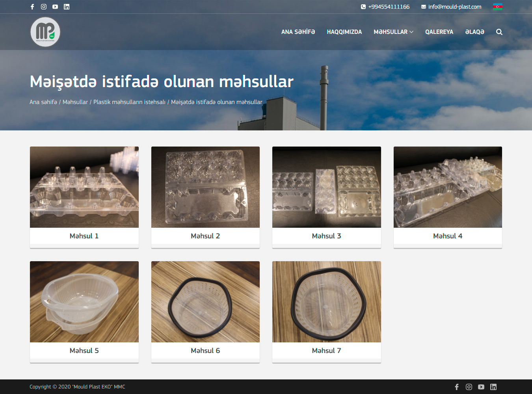Click the Plastik məhsulların istehsalı breadcrumb
Image resolution: width=532 pixels, height=394 pixels.
click(x=129, y=102)
